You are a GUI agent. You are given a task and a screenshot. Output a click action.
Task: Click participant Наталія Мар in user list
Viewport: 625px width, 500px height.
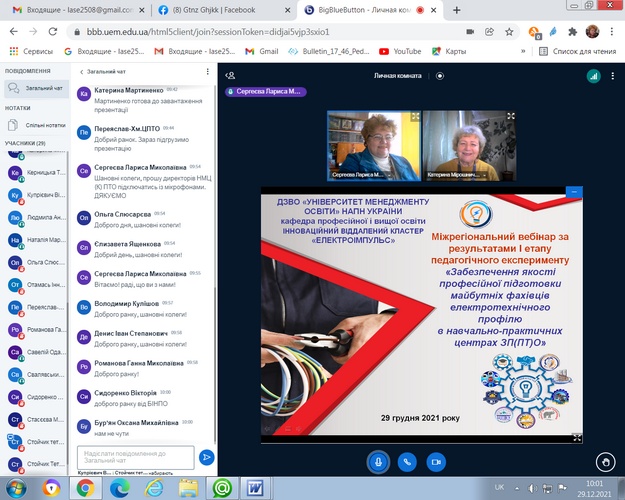pyautogui.click(x=36, y=240)
